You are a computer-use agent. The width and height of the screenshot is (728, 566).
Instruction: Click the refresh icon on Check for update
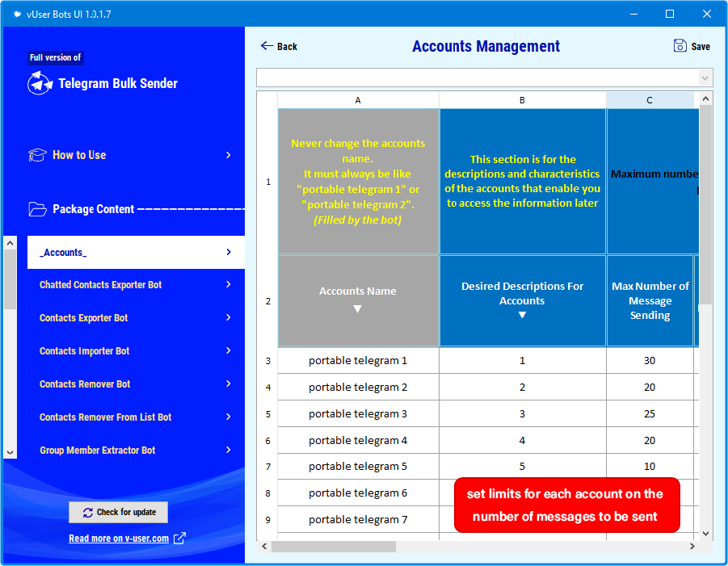point(88,513)
